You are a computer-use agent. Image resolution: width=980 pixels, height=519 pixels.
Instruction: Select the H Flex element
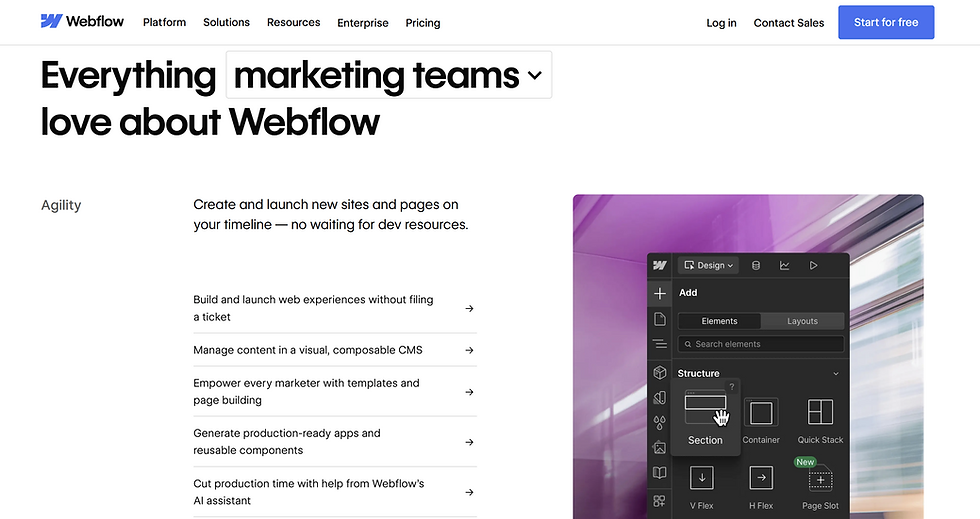(761, 487)
